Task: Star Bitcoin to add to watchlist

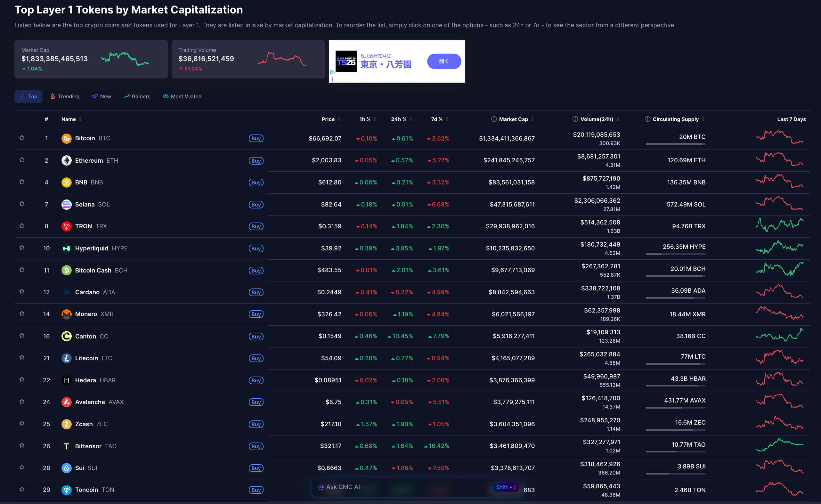Action: 22,138
